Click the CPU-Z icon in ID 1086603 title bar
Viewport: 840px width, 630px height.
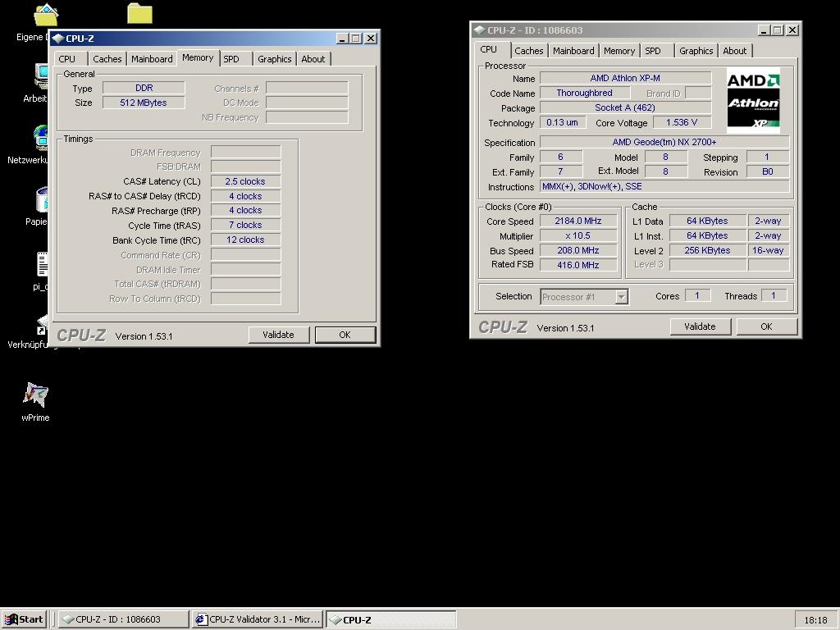480,30
